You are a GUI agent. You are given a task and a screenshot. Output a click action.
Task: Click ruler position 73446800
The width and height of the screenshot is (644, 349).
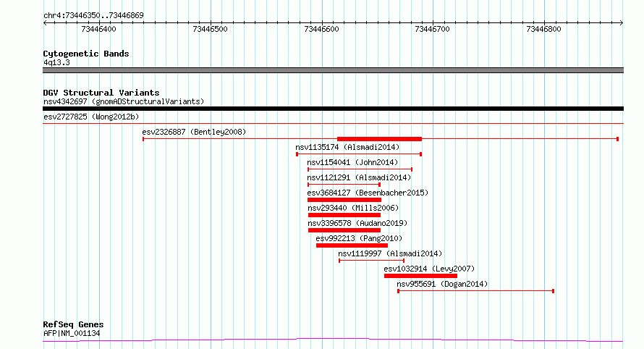pyautogui.click(x=544, y=29)
